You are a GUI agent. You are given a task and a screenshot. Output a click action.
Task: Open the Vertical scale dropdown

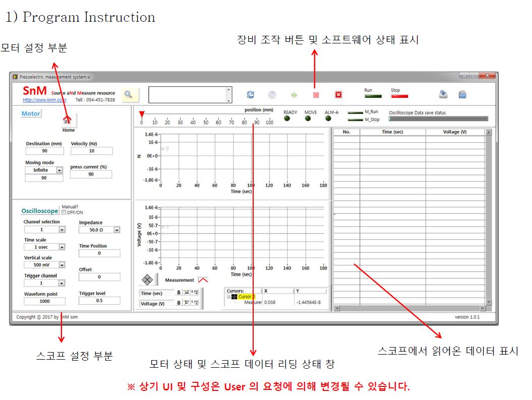point(62,265)
